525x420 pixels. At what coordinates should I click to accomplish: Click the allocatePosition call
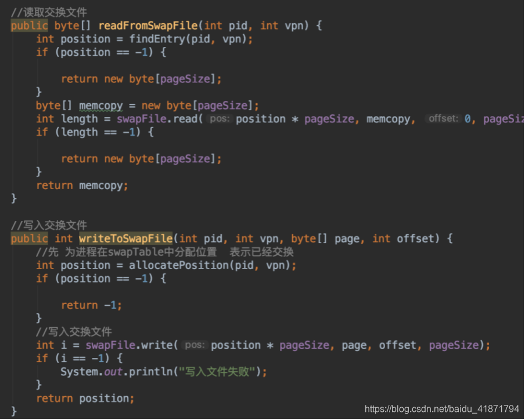(x=213, y=266)
